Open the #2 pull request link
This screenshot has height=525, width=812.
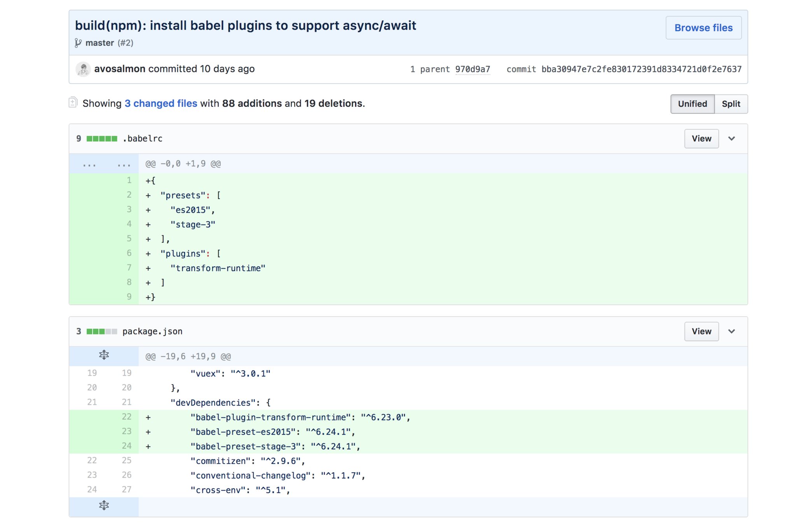point(126,43)
